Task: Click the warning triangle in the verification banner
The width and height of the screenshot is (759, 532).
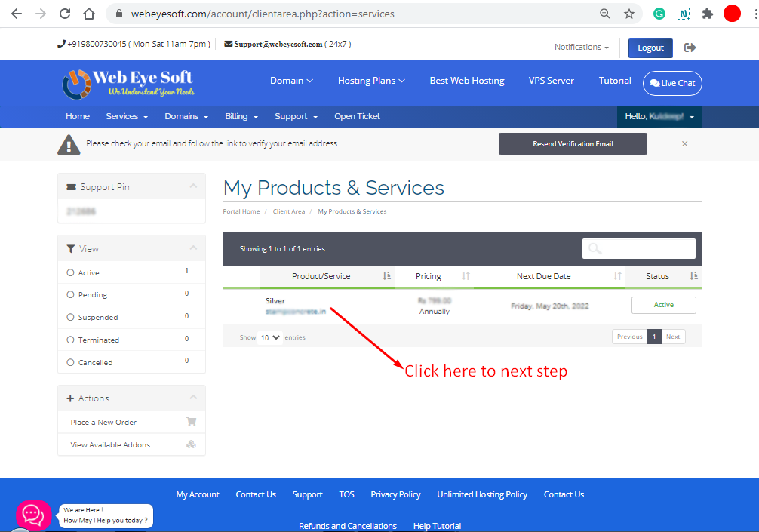Action: coord(69,143)
